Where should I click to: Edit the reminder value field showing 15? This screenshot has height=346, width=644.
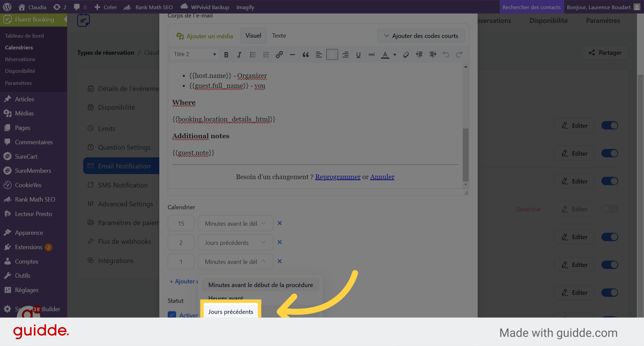[x=181, y=223]
